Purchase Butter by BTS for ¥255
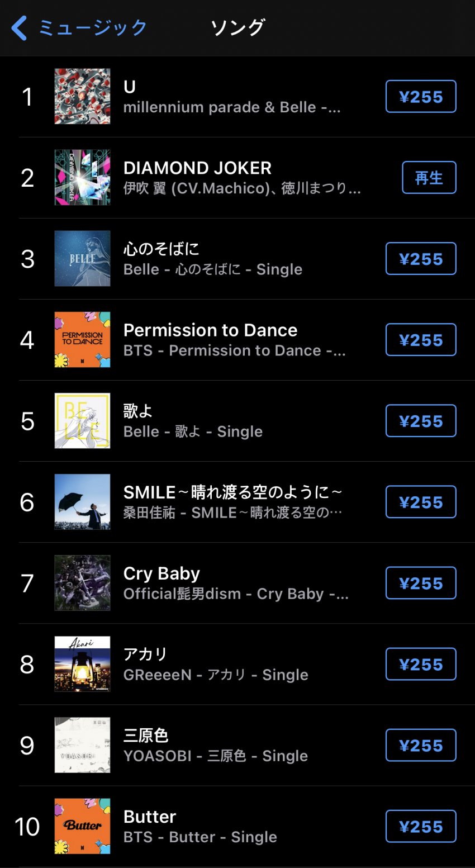 coord(421,826)
